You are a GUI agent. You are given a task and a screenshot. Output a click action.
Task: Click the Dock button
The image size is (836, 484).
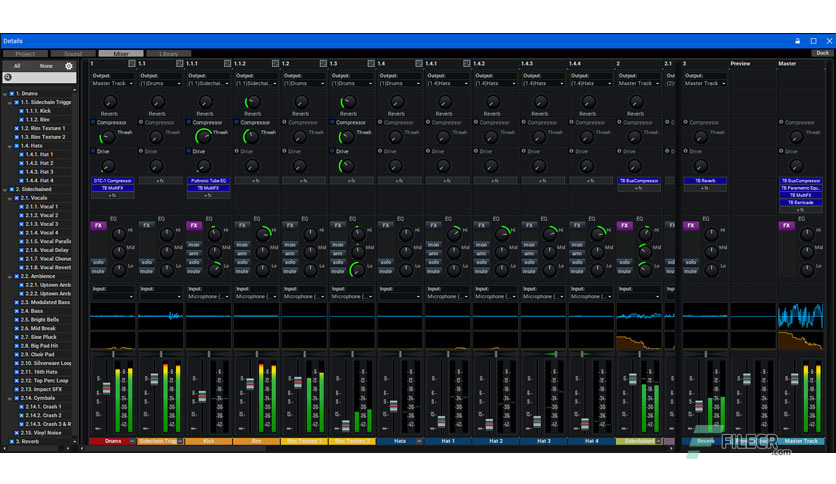(x=823, y=53)
